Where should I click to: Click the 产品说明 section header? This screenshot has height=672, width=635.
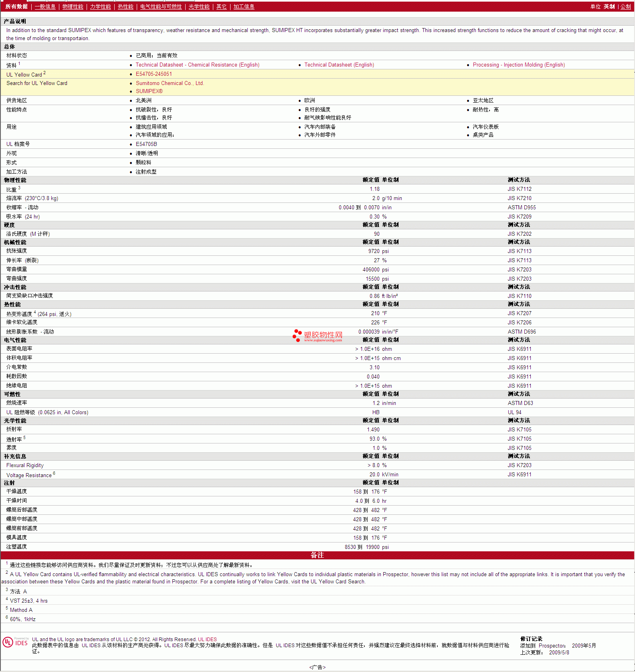15,21
